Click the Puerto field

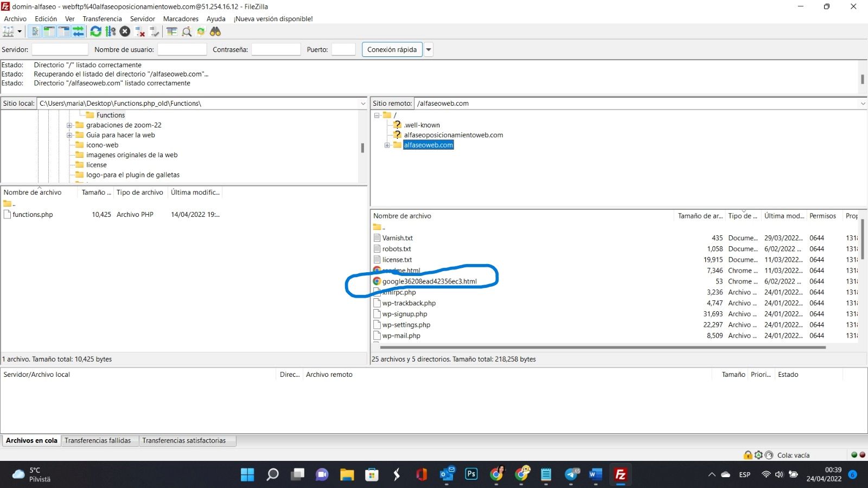[343, 49]
